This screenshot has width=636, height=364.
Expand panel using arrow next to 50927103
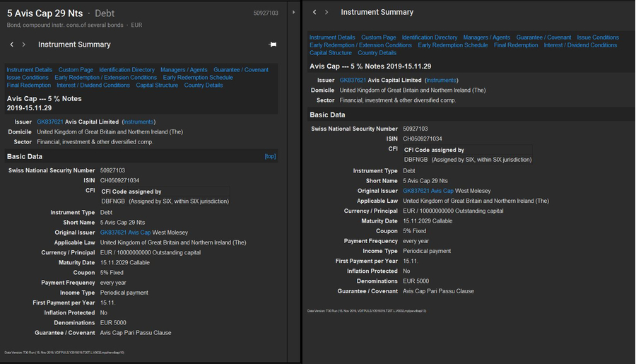coord(294,12)
